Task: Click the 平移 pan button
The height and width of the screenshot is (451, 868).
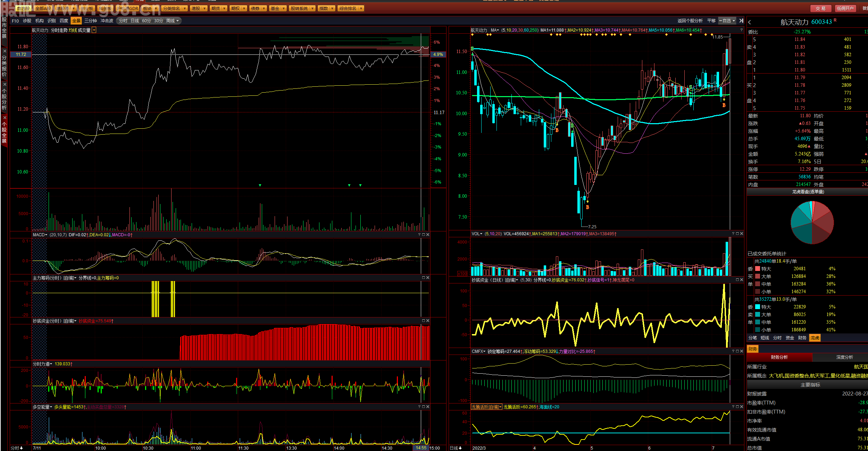Action: [x=711, y=21]
